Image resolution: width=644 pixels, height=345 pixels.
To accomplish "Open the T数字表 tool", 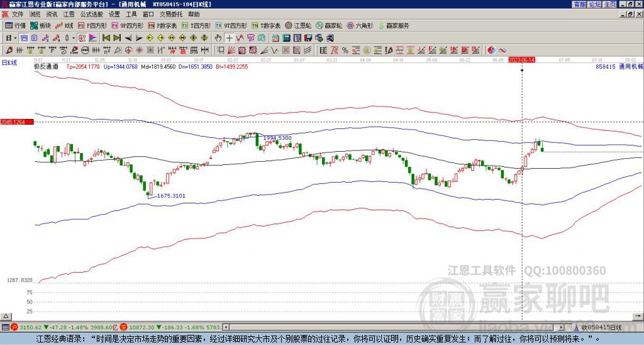I will coord(266,25).
